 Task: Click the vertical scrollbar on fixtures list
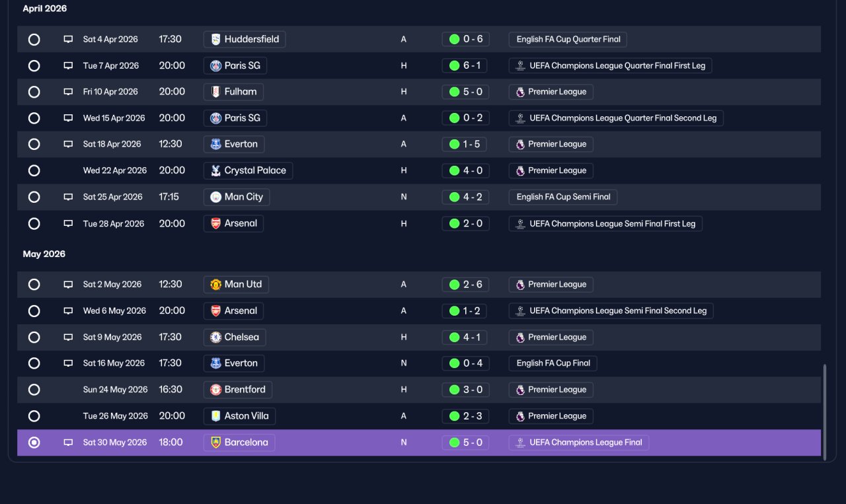[x=824, y=410]
